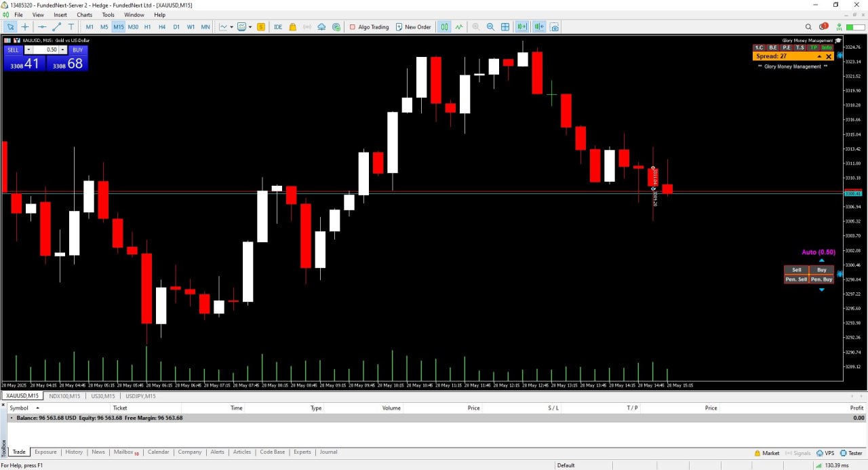Click the globe with green badge icon
The width and height of the screenshot is (868, 470).
pyautogui.click(x=336, y=27)
